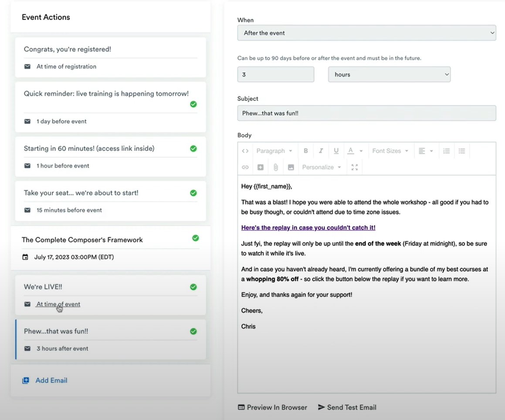Select the Congrats, you're registered! email

[111, 57]
